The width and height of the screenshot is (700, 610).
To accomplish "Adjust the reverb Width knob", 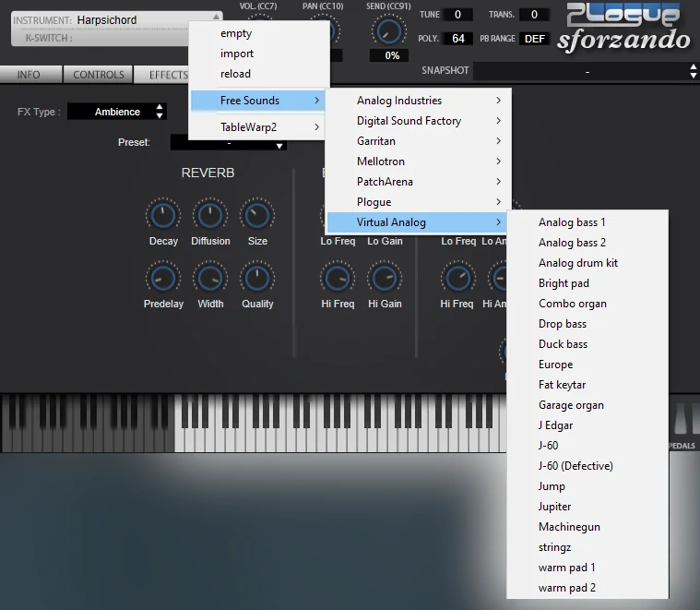I will click(210, 278).
